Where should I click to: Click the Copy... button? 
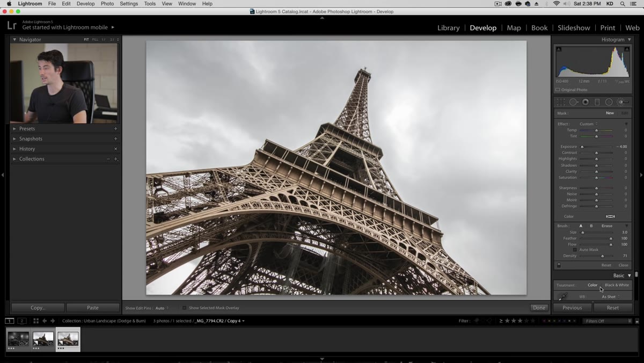38,308
